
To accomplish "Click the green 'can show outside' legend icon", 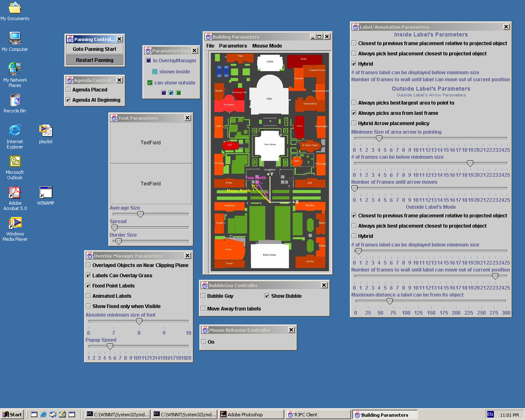I will [x=151, y=82].
